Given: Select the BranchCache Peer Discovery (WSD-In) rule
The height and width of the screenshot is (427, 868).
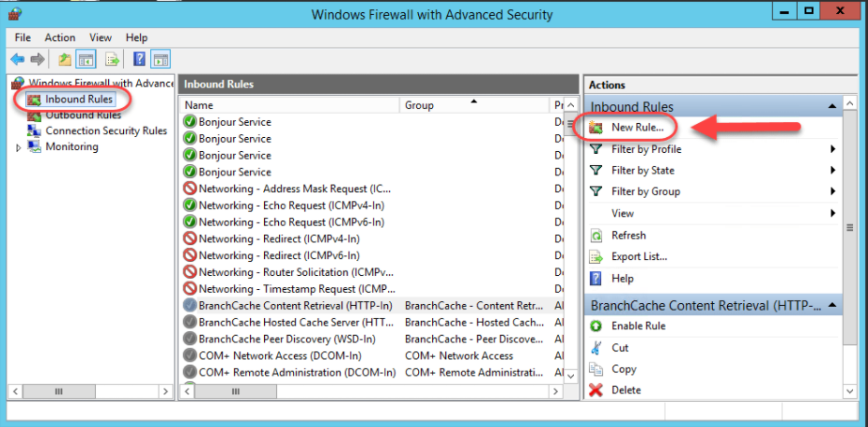Looking at the screenshot, I should click(287, 339).
